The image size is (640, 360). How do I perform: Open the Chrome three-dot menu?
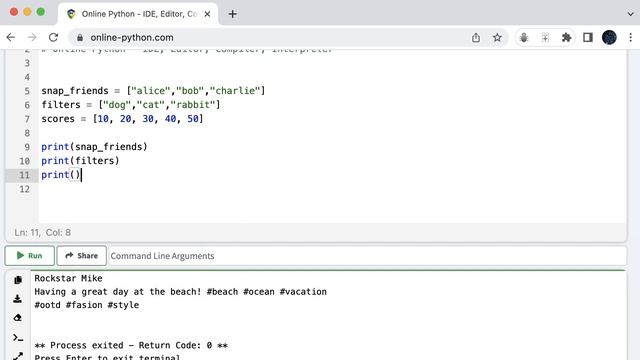pos(631,38)
